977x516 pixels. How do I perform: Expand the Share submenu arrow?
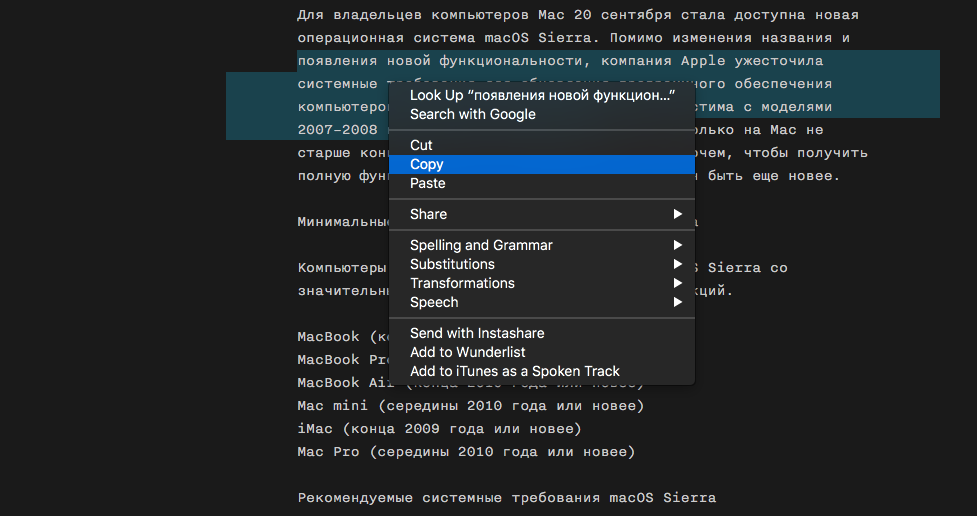pos(677,214)
